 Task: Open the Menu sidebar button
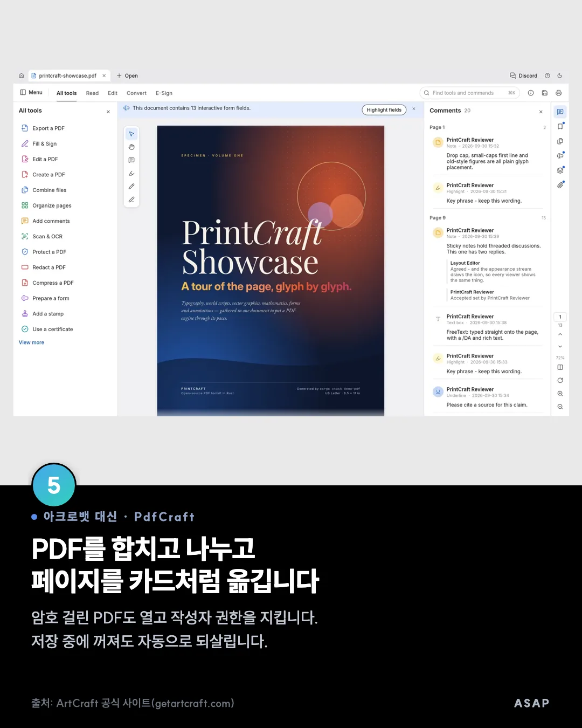(x=31, y=92)
